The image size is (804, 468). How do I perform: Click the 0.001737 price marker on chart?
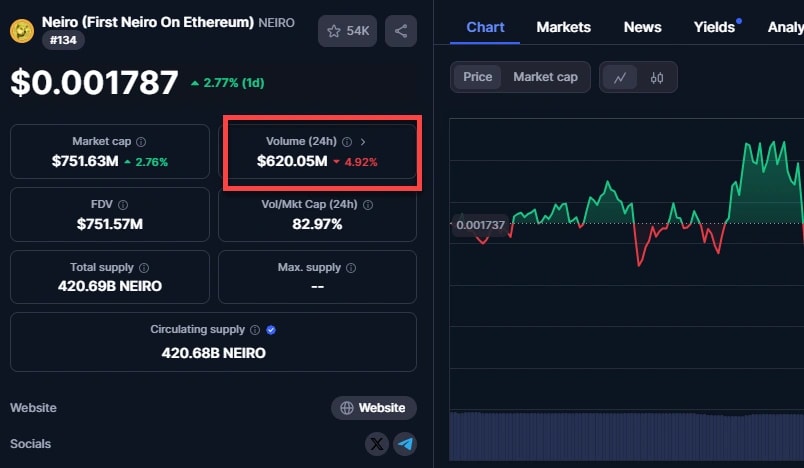click(480, 225)
